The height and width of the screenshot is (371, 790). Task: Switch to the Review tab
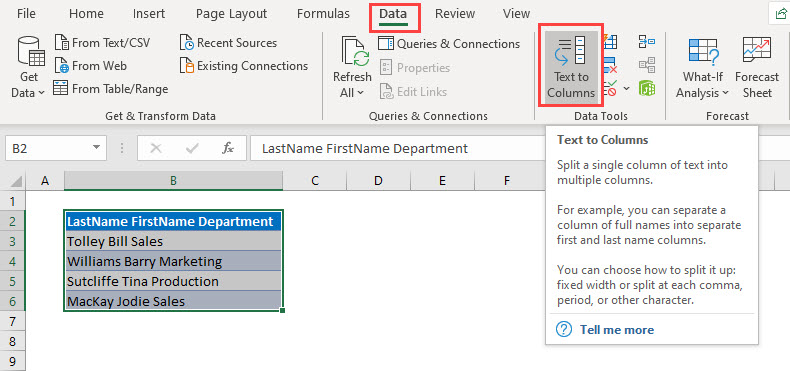tap(455, 14)
